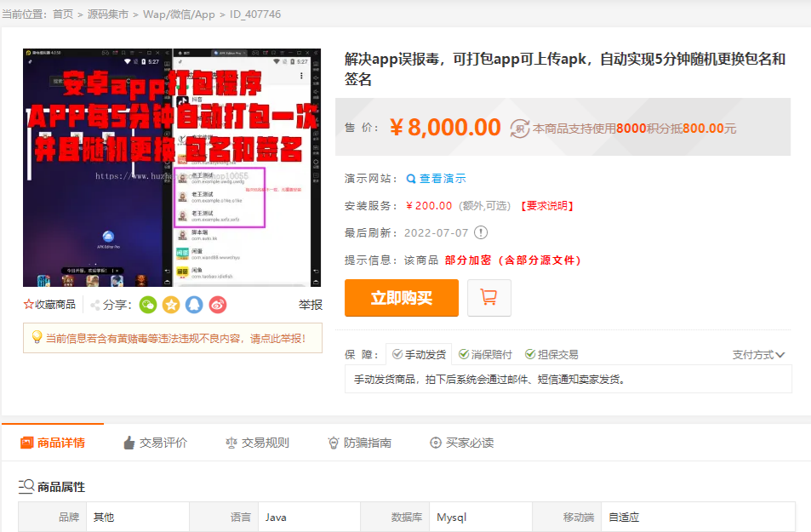Image resolution: width=811 pixels, height=532 pixels.
Task: Click the 立即购买 purchase button
Action: pyautogui.click(x=401, y=297)
